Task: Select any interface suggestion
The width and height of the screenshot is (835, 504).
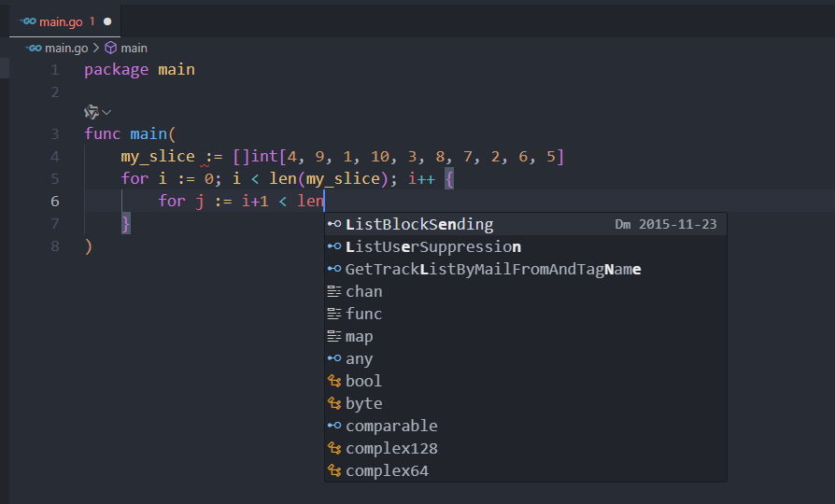Action: pos(526,358)
